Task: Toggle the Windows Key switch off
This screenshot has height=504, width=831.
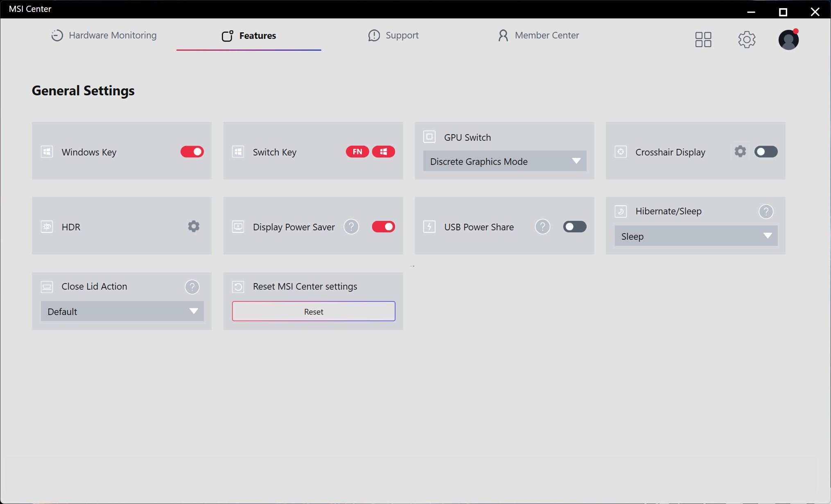Action: coord(192,152)
